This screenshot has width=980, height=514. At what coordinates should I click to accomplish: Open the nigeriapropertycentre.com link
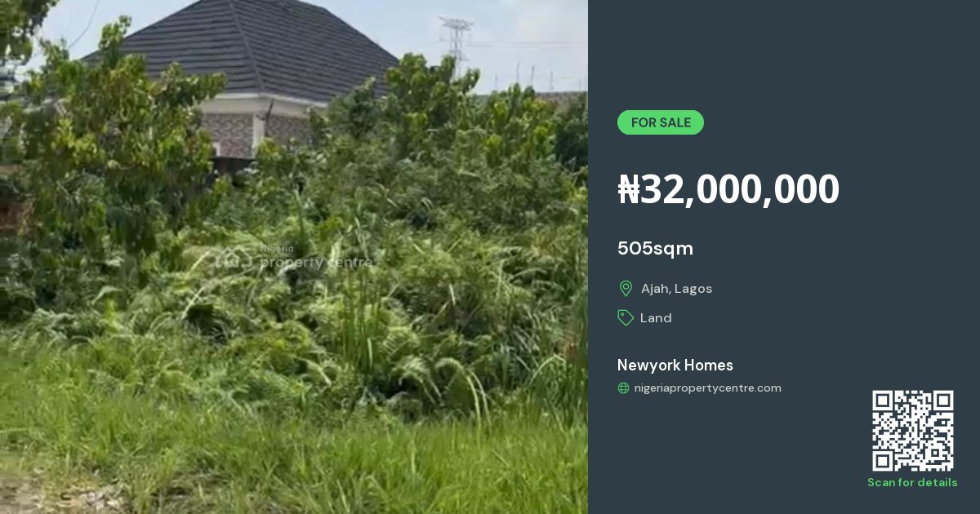tap(708, 388)
